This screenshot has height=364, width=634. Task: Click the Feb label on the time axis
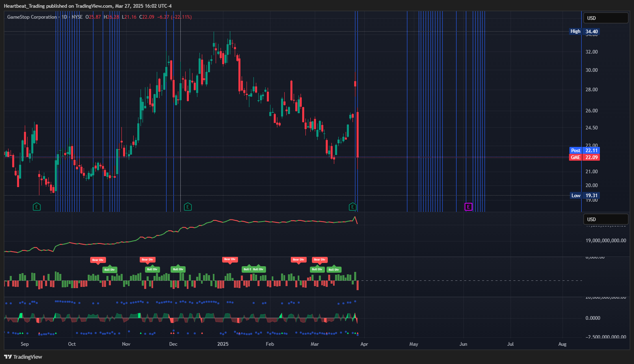click(x=270, y=344)
